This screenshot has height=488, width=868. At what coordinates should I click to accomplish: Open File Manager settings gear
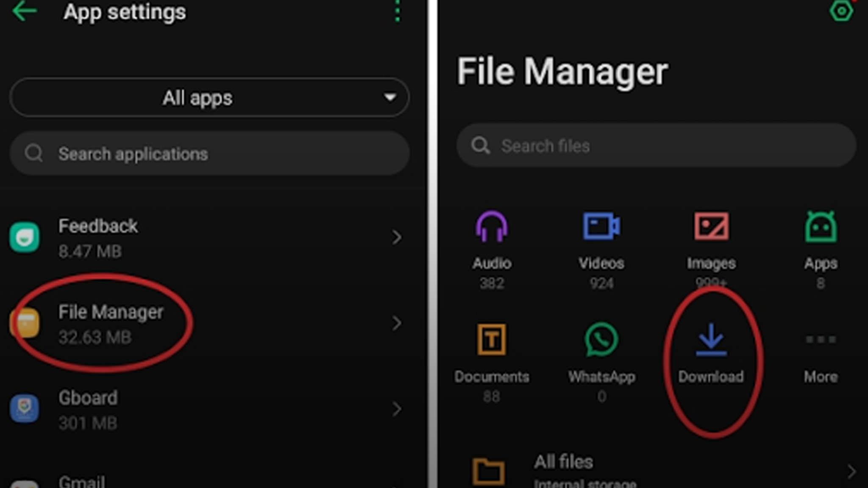(841, 11)
